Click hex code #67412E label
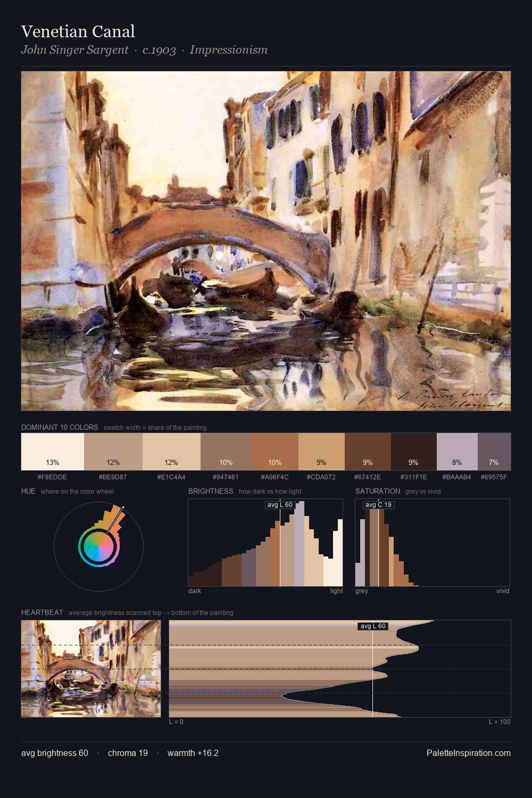This screenshot has width=532, height=798. pyautogui.click(x=368, y=477)
